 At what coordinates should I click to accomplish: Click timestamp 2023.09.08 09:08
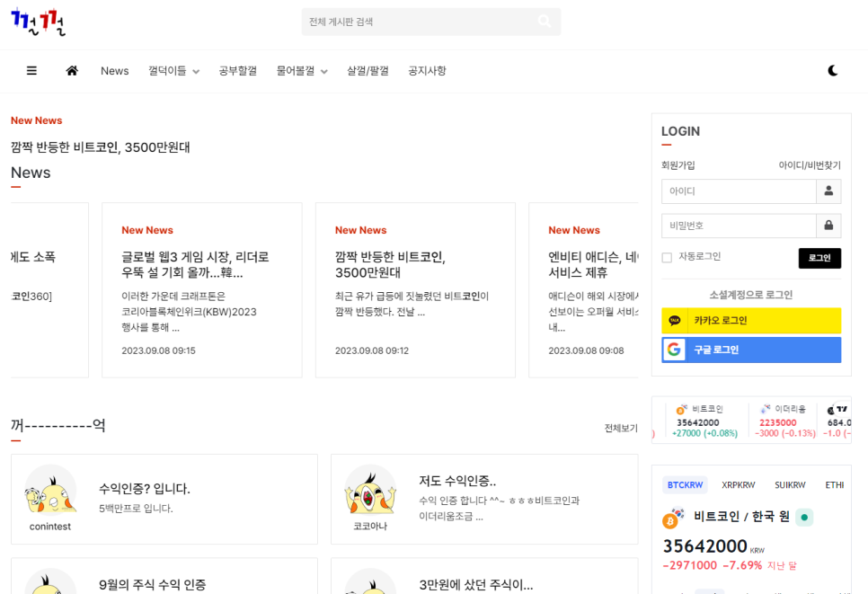586,350
